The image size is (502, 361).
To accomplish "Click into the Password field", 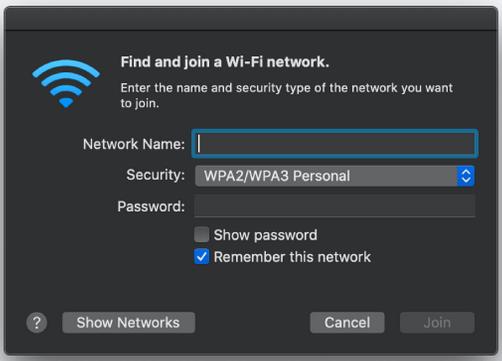I will point(335,206).
